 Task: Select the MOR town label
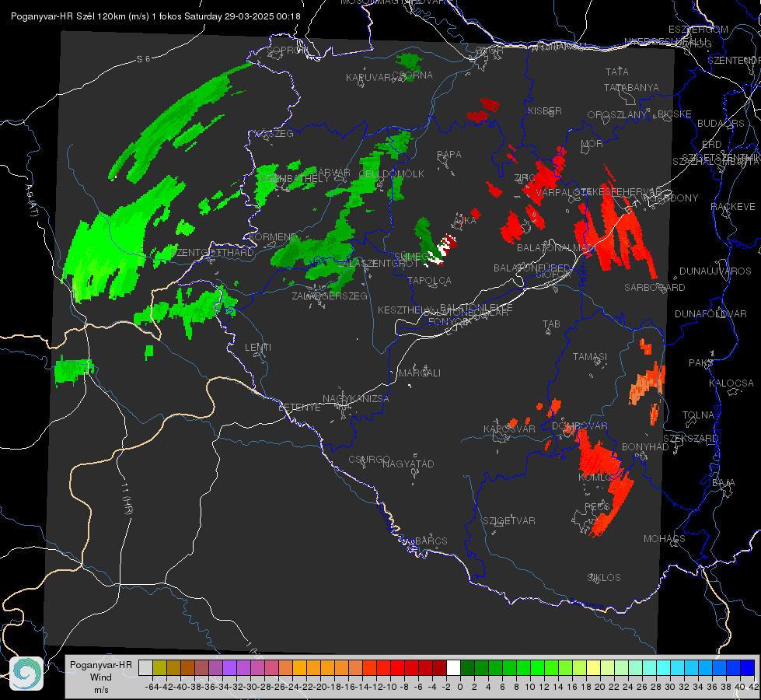(x=592, y=143)
